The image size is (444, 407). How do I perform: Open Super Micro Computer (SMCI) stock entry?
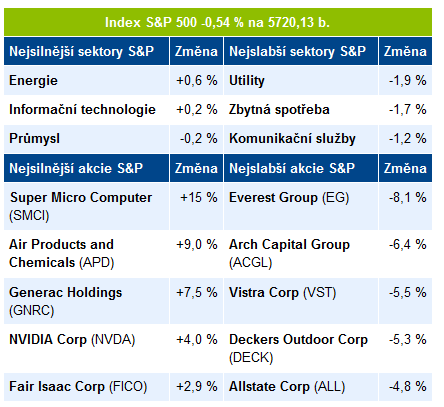pyautogui.click(x=87, y=206)
